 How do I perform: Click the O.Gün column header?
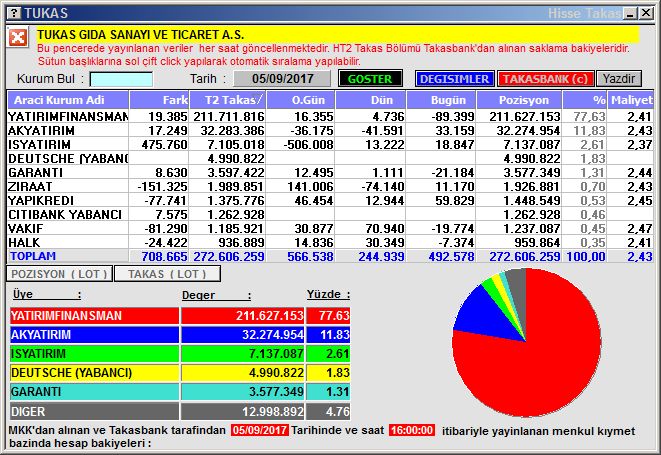(x=301, y=100)
